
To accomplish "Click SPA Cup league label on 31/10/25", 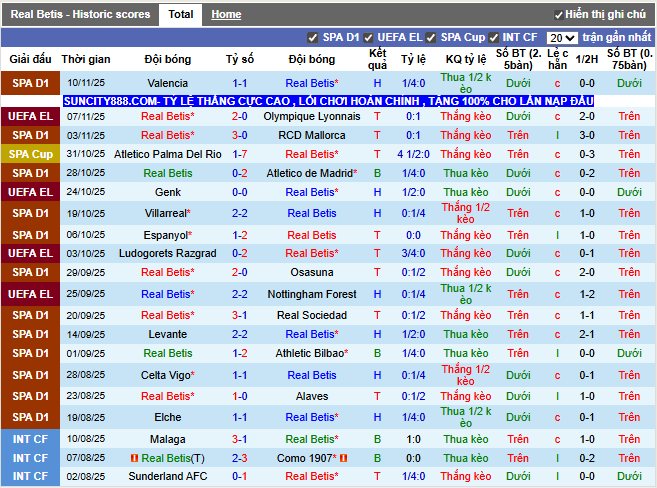I will (31, 154).
